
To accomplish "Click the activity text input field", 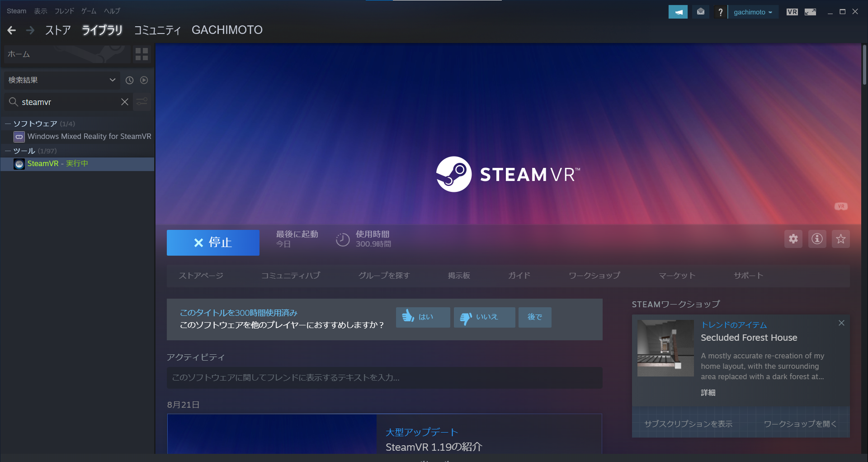I will click(x=384, y=378).
